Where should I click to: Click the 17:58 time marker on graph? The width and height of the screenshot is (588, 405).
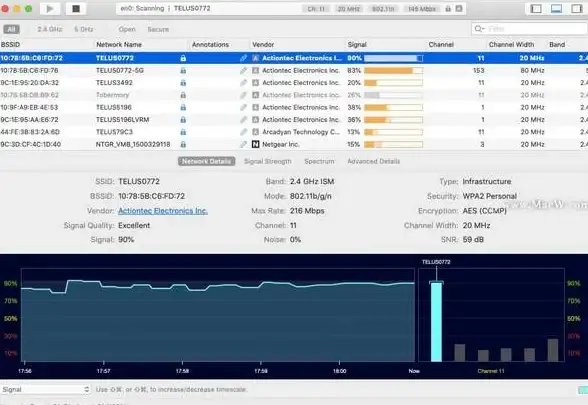point(182,371)
